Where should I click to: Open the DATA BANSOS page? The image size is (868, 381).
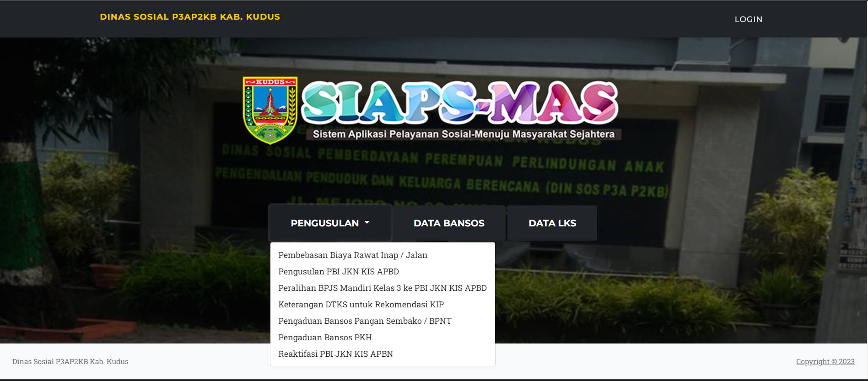click(449, 223)
